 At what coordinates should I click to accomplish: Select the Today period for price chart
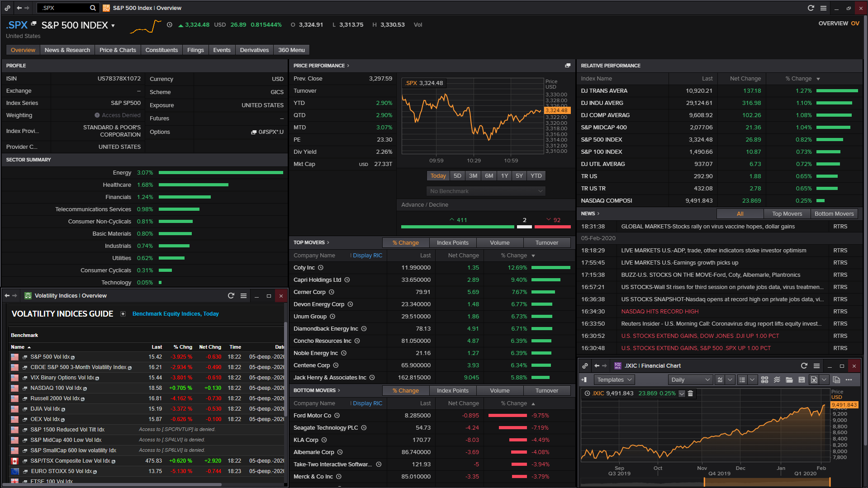coord(438,176)
